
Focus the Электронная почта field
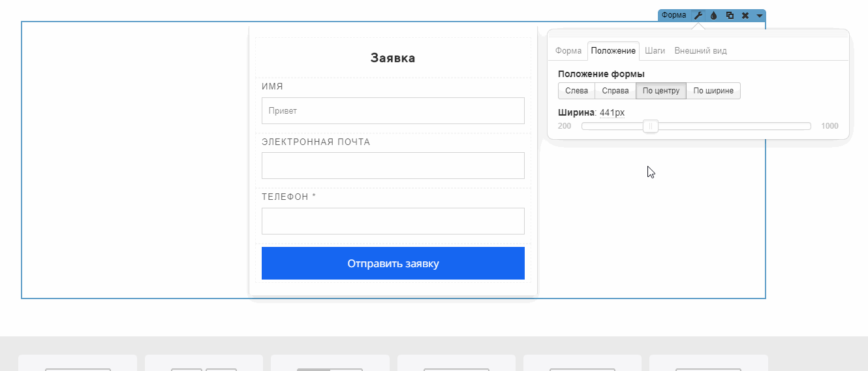click(x=393, y=166)
